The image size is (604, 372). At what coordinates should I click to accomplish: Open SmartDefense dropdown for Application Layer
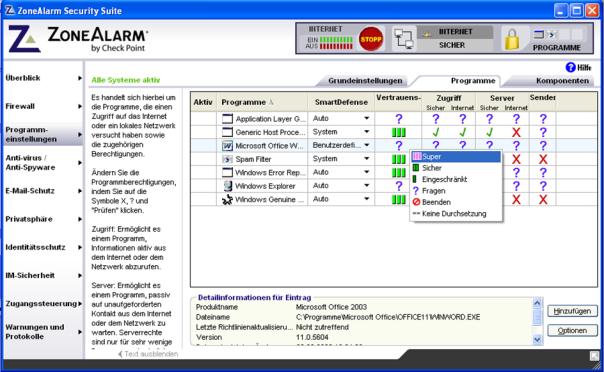(x=366, y=119)
